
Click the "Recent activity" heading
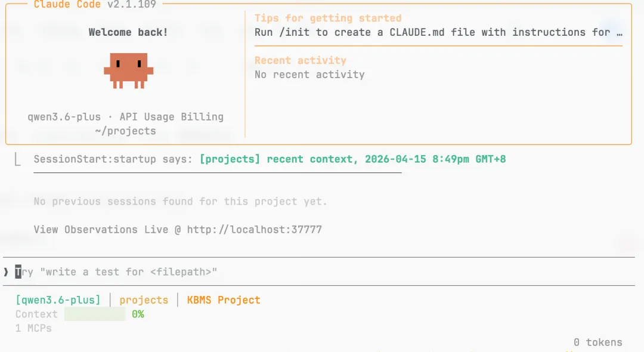point(300,60)
